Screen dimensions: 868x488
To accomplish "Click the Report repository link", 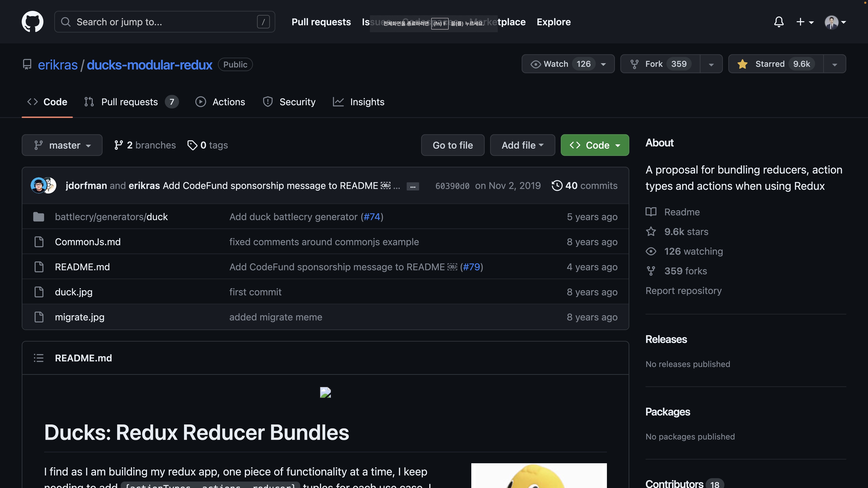I will [x=683, y=291].
